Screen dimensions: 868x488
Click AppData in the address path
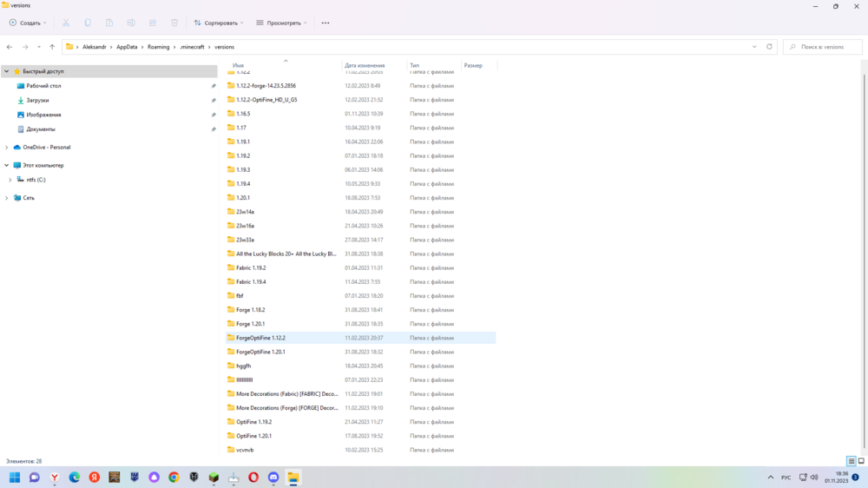tap(127, 47)
